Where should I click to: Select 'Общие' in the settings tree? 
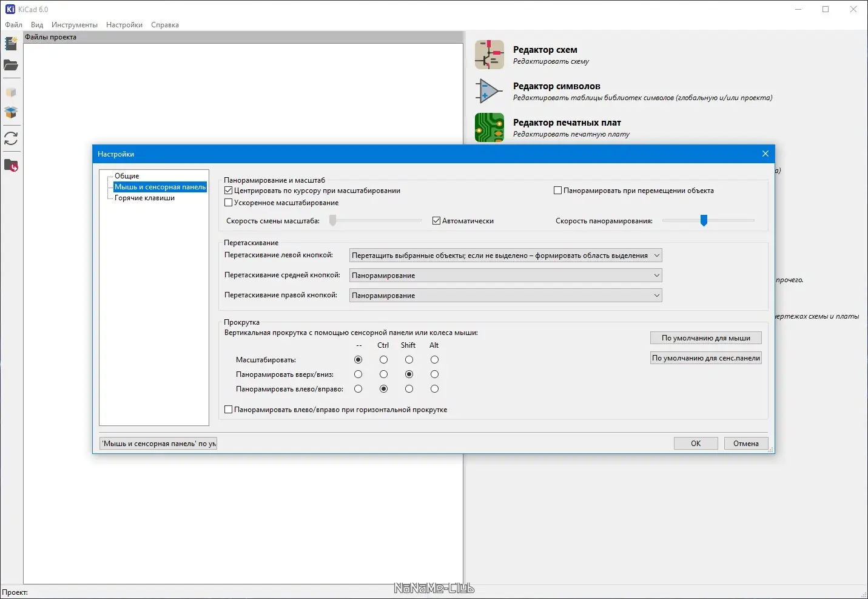[127, 176]
